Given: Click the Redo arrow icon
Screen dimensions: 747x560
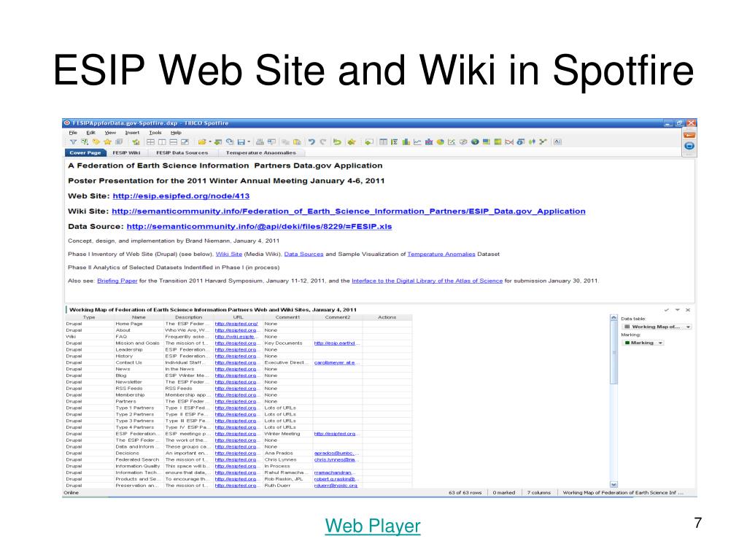Looking at the screenshot, I should [x=323, y=141].
